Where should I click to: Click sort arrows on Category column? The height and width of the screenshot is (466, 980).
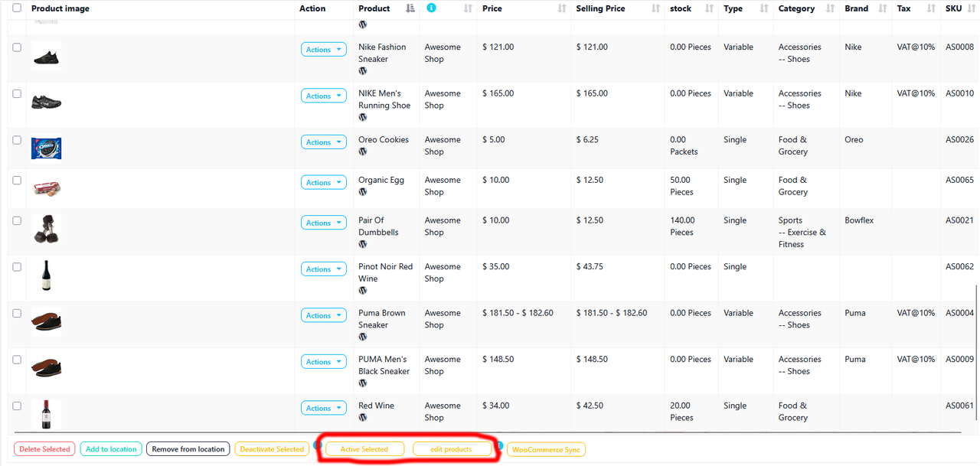click(x=831, y=9)
